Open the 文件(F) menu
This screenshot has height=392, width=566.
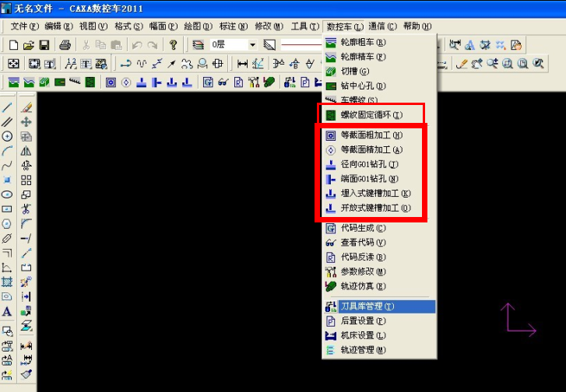pyautogui.click(x=25, y=26)
